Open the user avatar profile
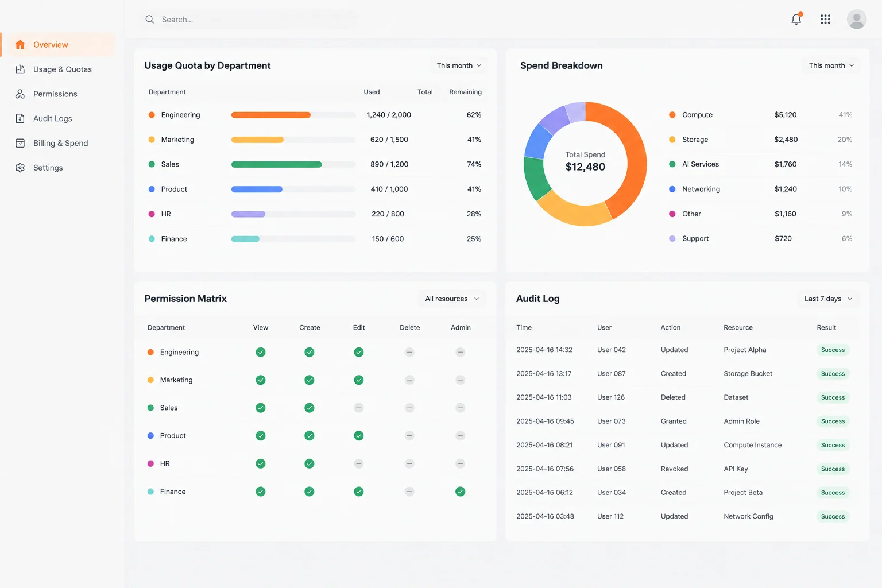The height and width of the screenshot is (588, 882). [857, 19]
